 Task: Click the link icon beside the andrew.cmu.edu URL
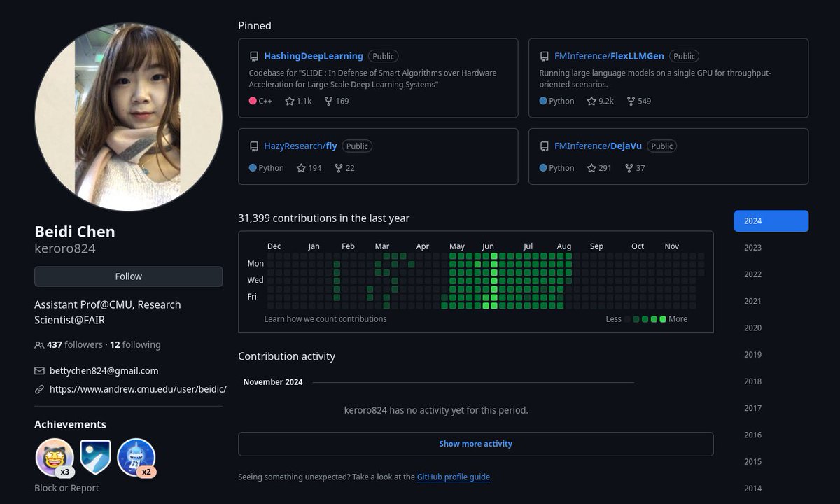coord(38,388)
